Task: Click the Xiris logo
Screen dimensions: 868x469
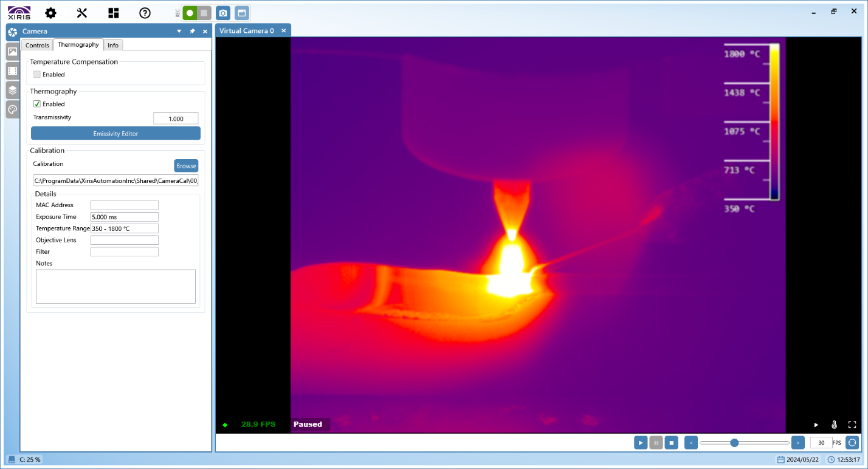Action: 19,13
